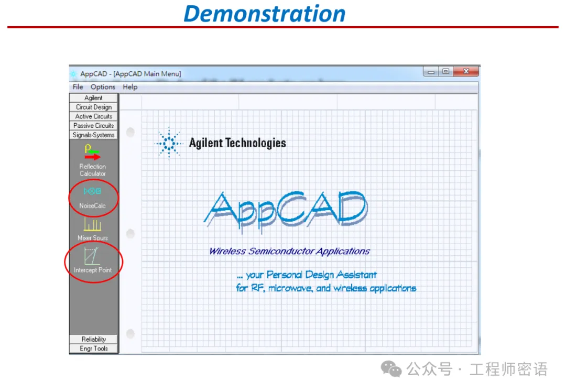The width and height of the screenshot is (566, 392).
Task: Click the AppCAD title bar icon
Action: (x=74, y=74)
